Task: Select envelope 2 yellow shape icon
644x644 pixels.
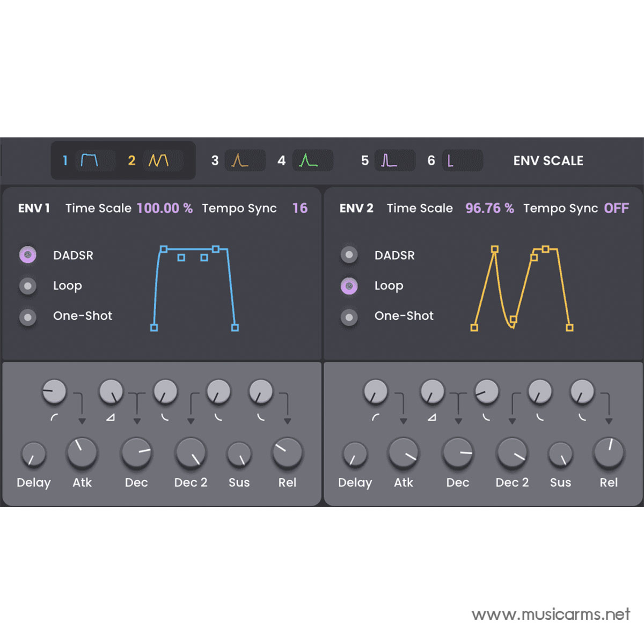Action: click(x=158, y=160)
